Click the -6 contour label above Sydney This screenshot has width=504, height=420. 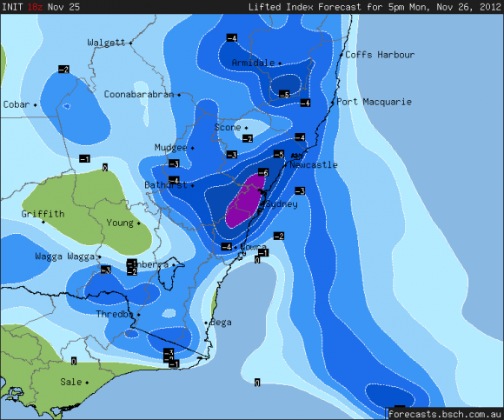pyautogui.click(x=263, y=172)
